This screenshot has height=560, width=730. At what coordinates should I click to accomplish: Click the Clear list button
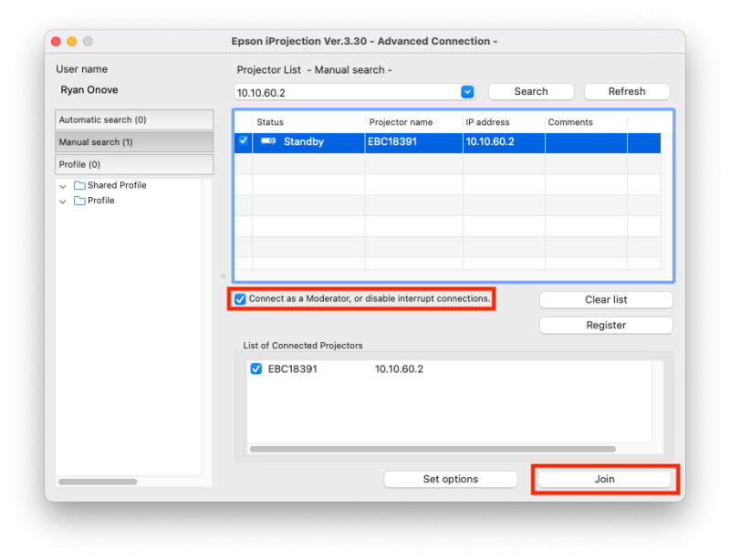[x=606, y=300]
